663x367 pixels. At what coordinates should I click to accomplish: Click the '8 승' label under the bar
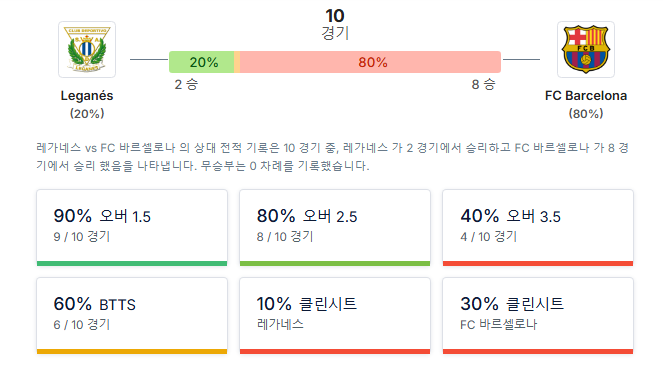(483, 84)
